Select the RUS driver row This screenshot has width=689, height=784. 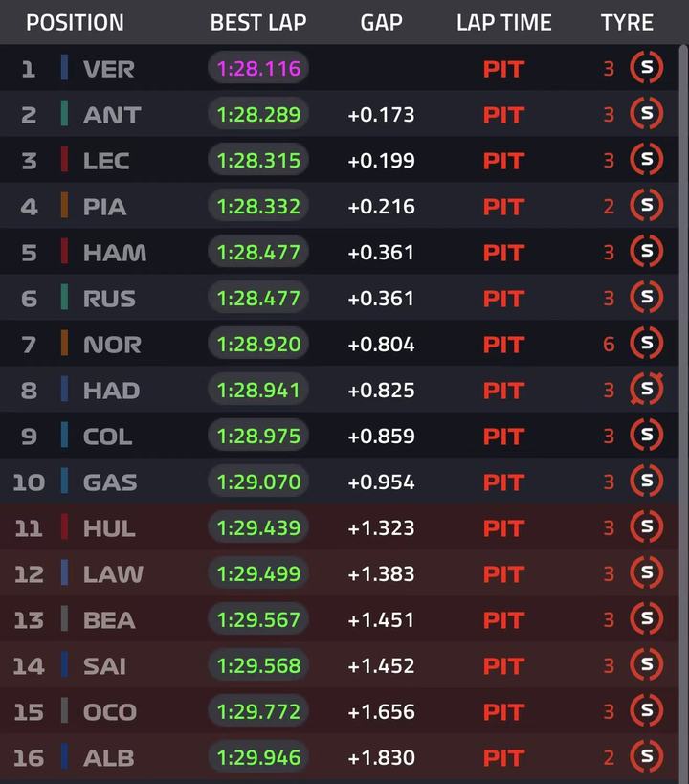340,298
